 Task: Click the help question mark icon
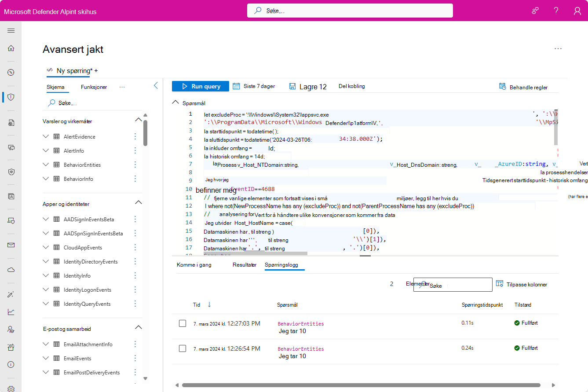point(556,11)
